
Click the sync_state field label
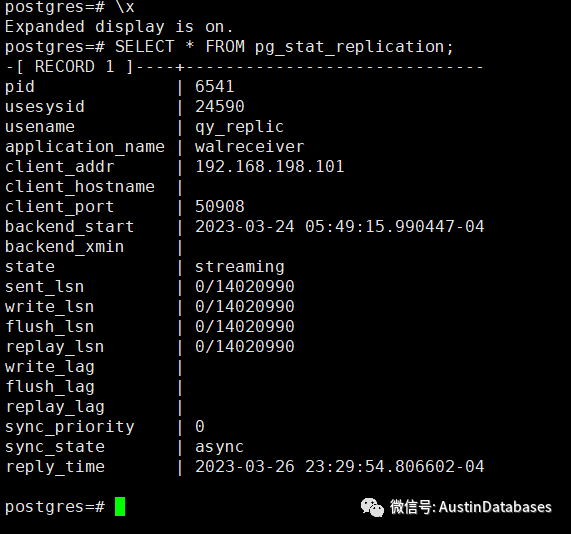coord(55,448)
